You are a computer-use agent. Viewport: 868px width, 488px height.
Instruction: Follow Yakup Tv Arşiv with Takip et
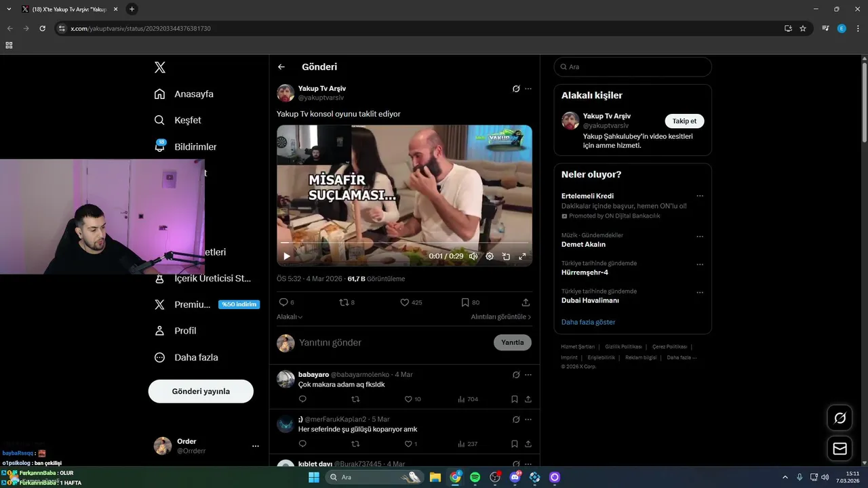click(684, 121)
